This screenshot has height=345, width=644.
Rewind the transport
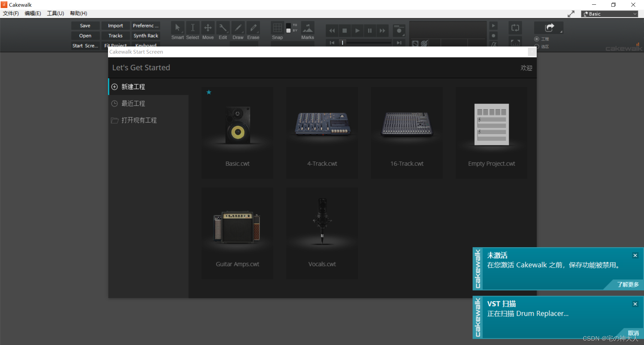point(332,31)
